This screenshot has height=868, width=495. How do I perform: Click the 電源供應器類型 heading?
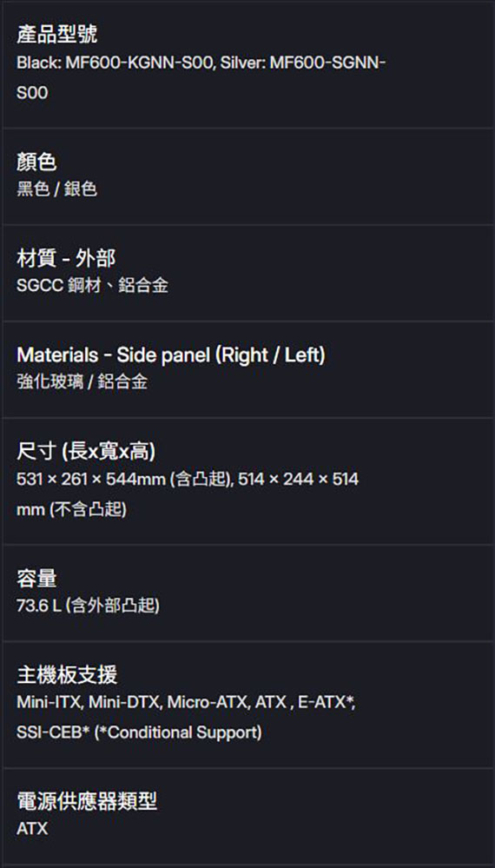pyautogui.click(x=87, y=801)
